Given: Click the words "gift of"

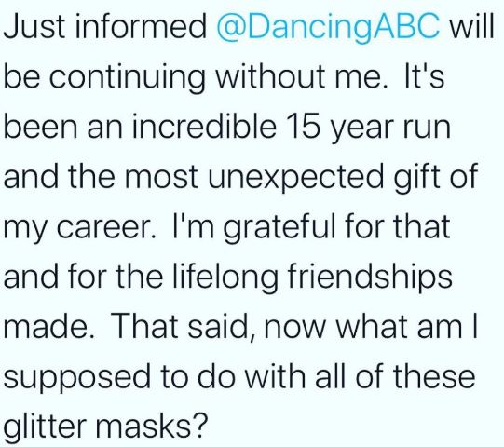Looking at the screenshot, I should click(436, 176).
